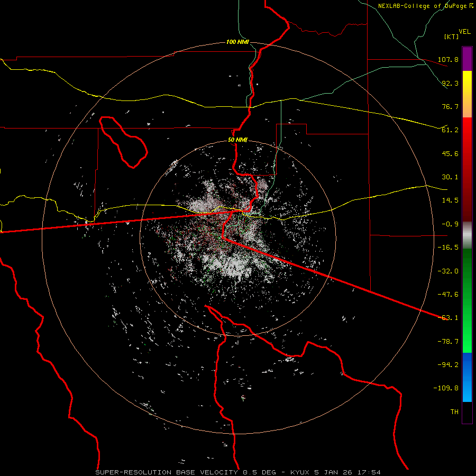Click the 100 NMI range ring label
Viewport: 476px width, 476px height.
tap(237, 42)
